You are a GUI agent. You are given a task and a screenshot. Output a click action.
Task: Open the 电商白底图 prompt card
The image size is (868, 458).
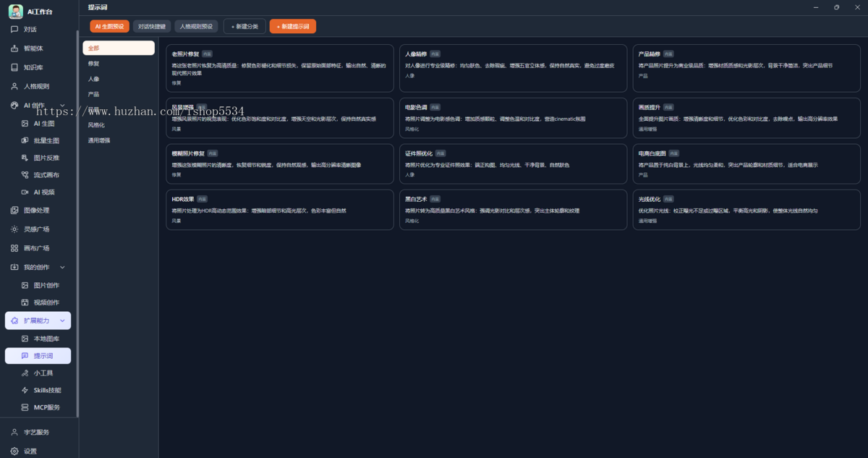click(x=746, y=164)
